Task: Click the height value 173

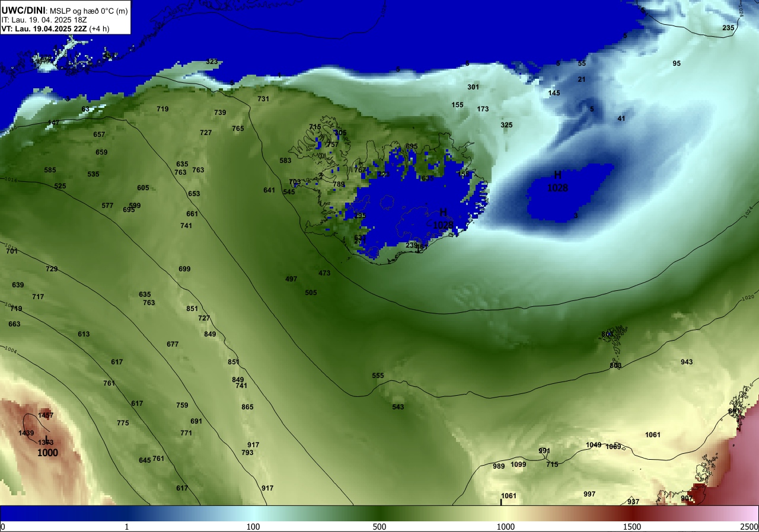Action: pos(483,109)
